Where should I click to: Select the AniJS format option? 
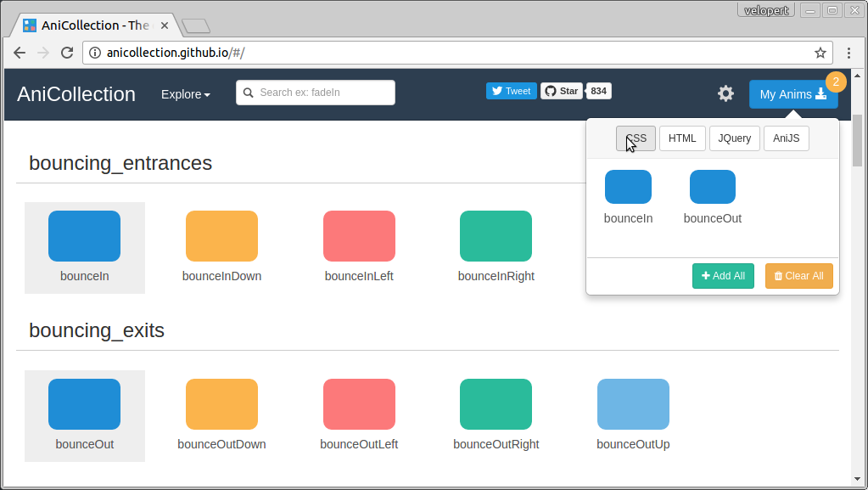pyautogui.click(x=786, y=138)
